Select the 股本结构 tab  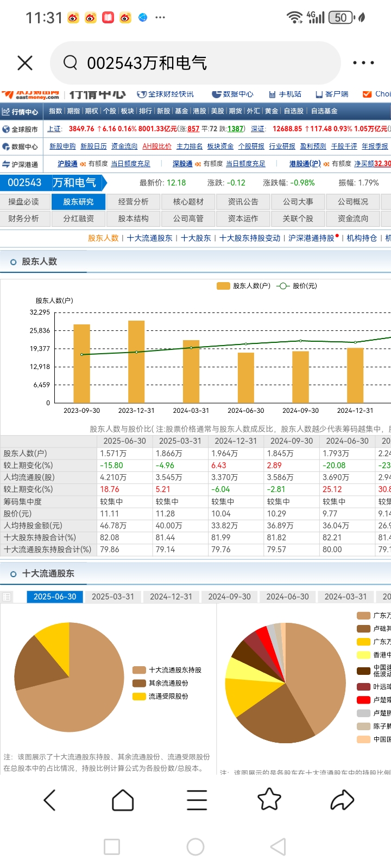pyautogui.click(x=133, y=219)
